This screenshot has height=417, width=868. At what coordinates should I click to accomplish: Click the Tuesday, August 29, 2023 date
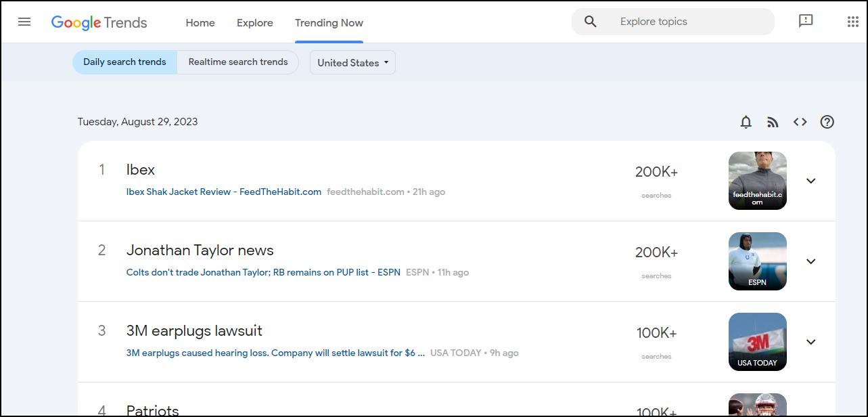[x=138, y=122]
